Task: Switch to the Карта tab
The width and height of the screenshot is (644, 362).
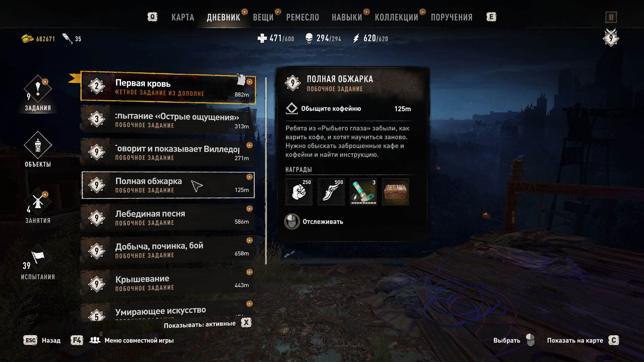Action: point(183,17)
